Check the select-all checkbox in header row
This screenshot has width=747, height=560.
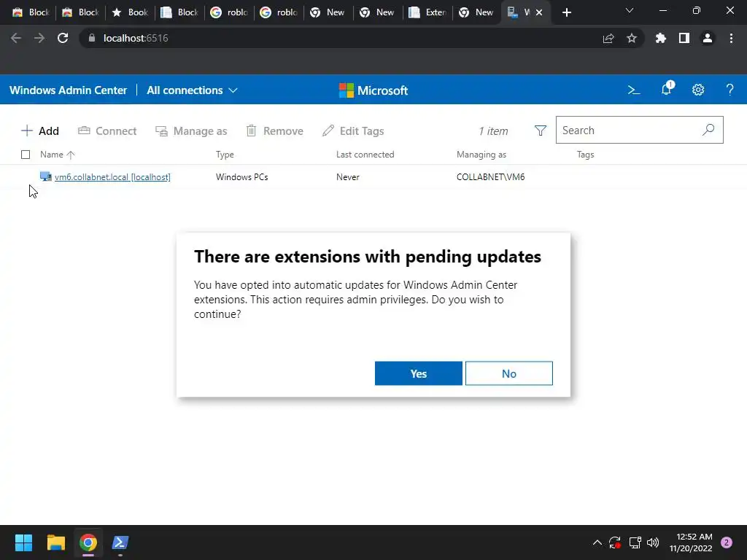click(x=26, y=155)
